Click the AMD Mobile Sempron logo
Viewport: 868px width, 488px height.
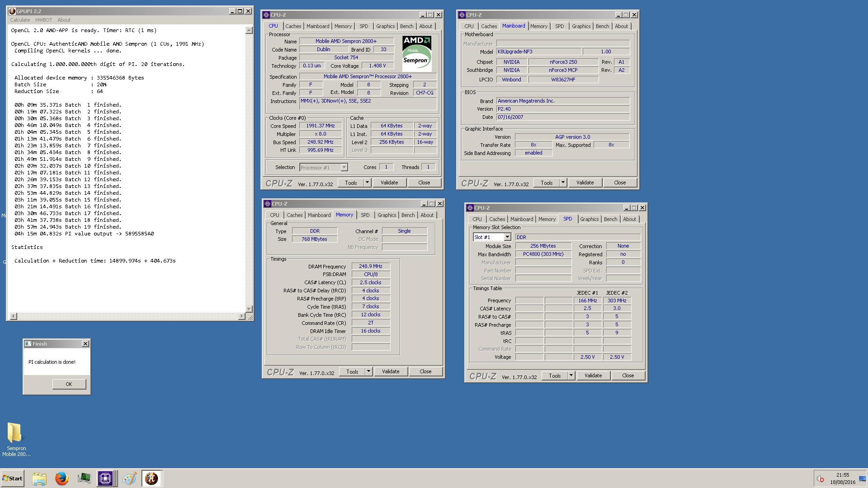pyautogui.click(x=416, y=53)
